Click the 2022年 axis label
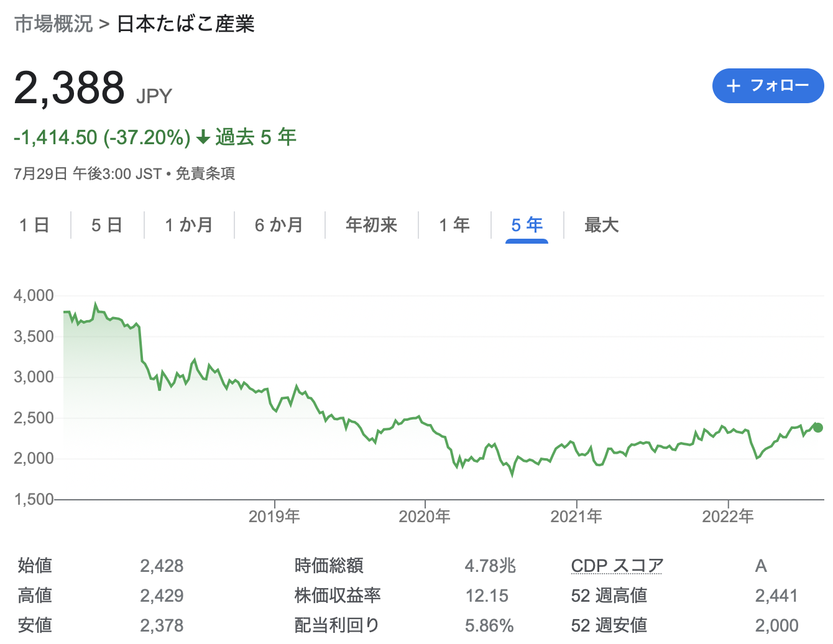 click(728, 516)
